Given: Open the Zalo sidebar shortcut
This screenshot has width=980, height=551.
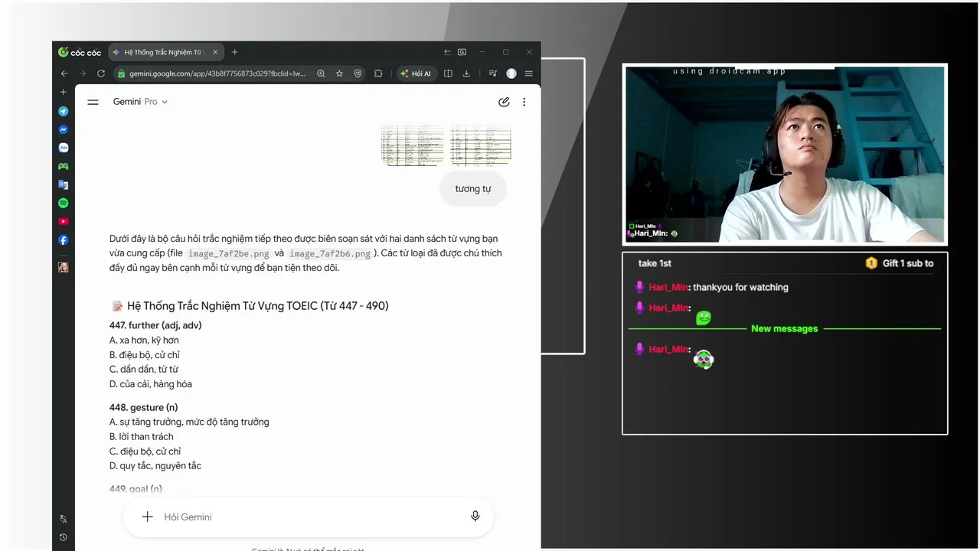Looking at the screenshot, I should click(64, 148).
